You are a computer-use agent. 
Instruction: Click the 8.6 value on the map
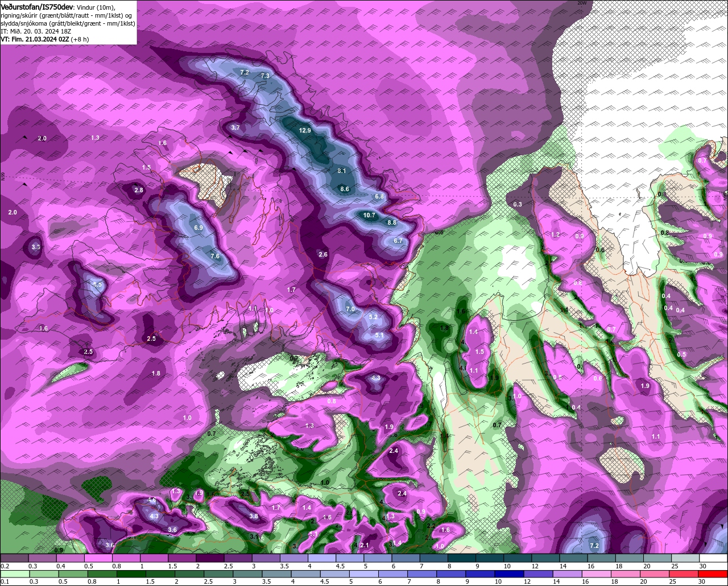point(345,189)
